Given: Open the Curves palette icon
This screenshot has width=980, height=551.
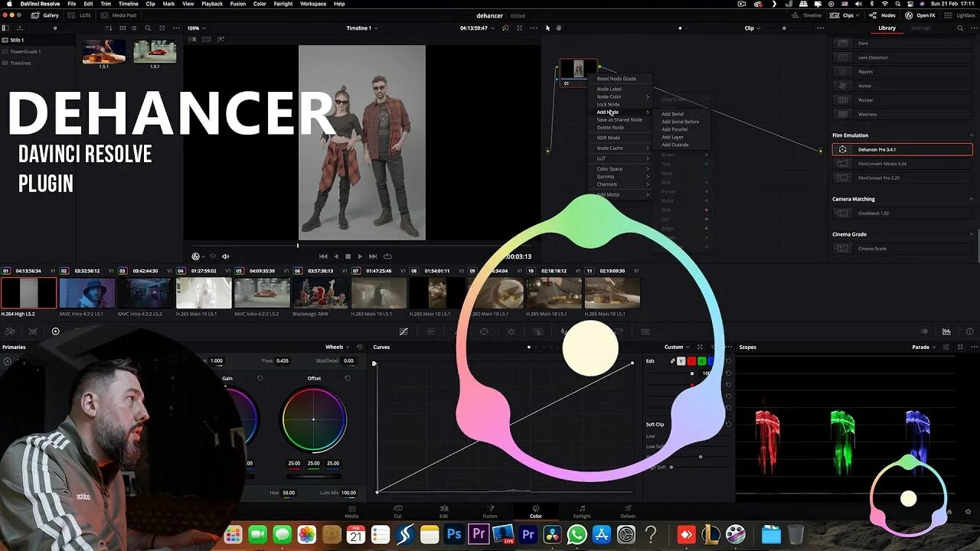Looking at the screenshot, I should click(x=403, y=331).
